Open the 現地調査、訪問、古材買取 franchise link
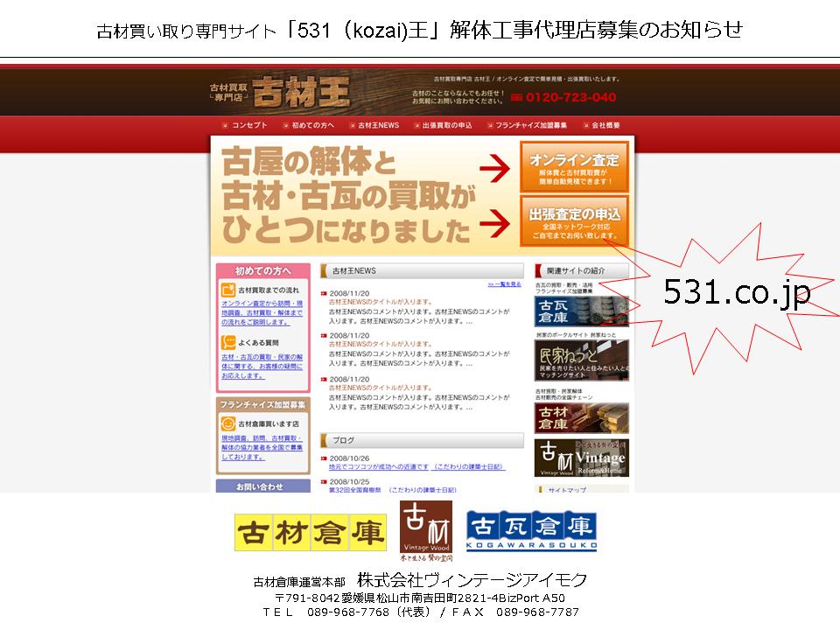The image size is (840, 630). 262,448
